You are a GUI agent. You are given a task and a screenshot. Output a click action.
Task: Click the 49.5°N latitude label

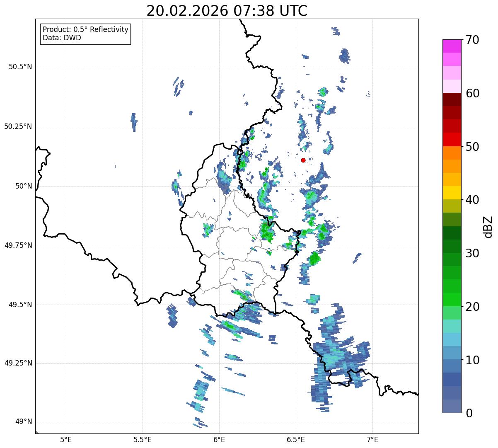pyautogui.click(x=20, y=305)
